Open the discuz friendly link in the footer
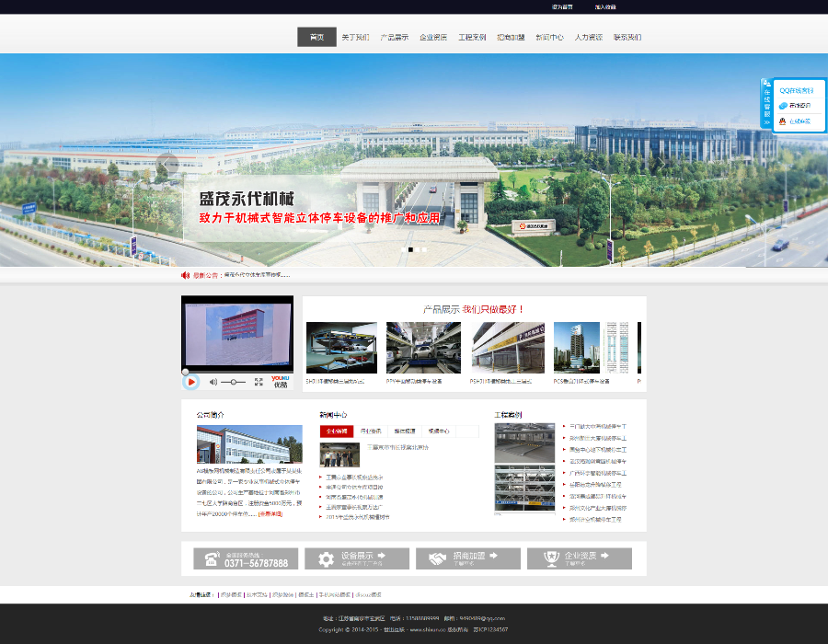This screenshot has width=828, height=644. click(368, 595)
